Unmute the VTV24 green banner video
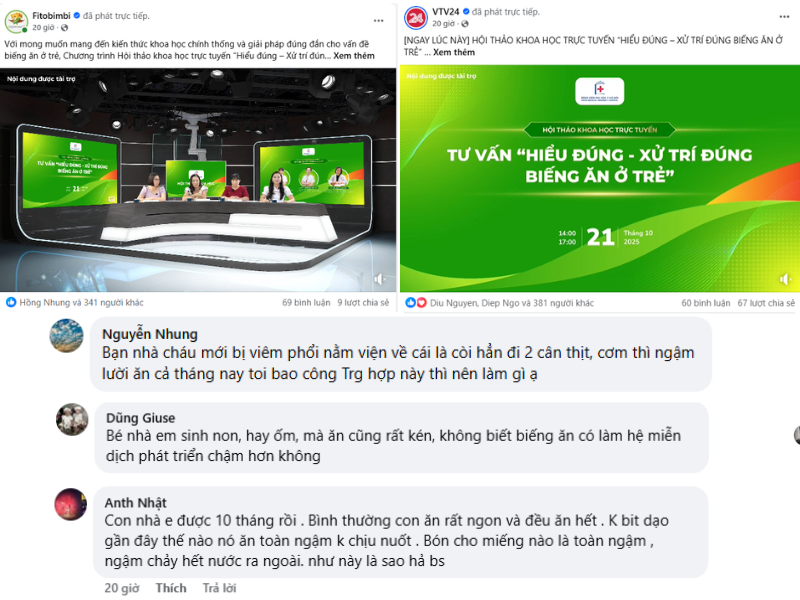The image size is (800, 600). (x=785, y=279)
